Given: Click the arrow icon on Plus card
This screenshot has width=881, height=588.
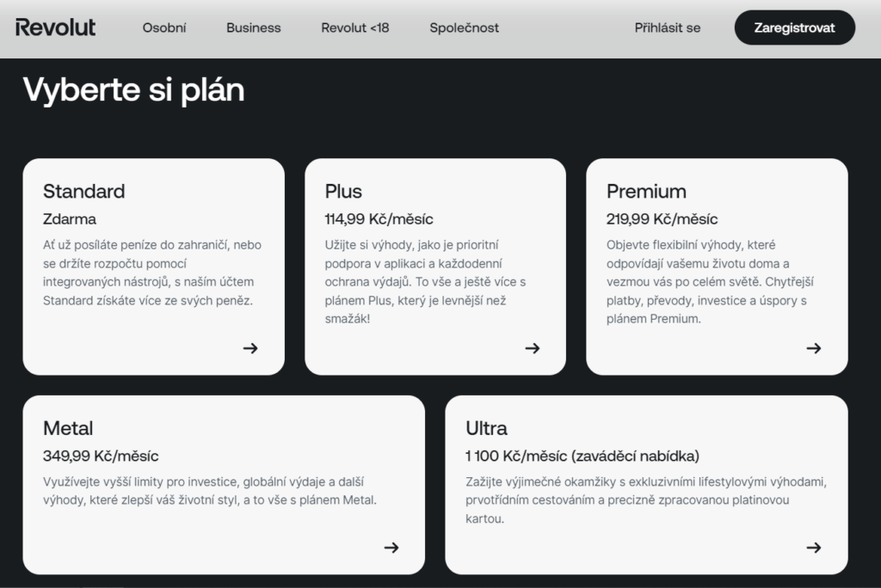Looking at the screenshot, I should click(533, 348).
